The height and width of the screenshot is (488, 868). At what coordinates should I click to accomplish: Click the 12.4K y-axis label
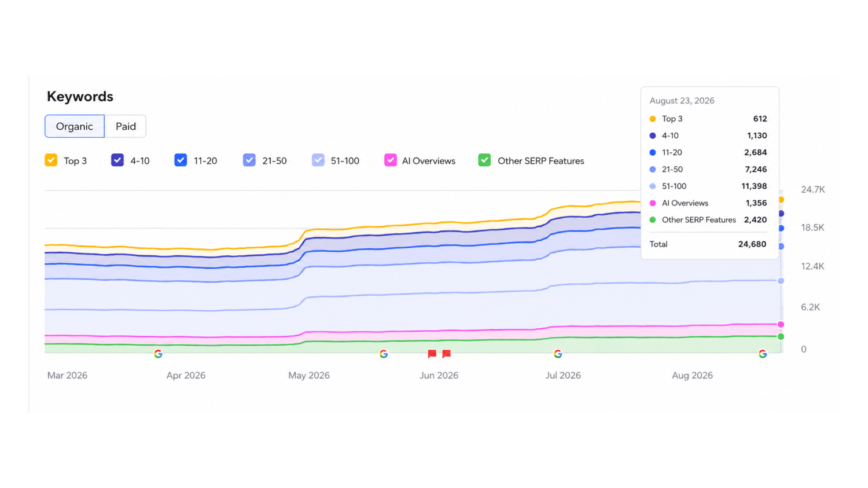[x=812, y=266]
